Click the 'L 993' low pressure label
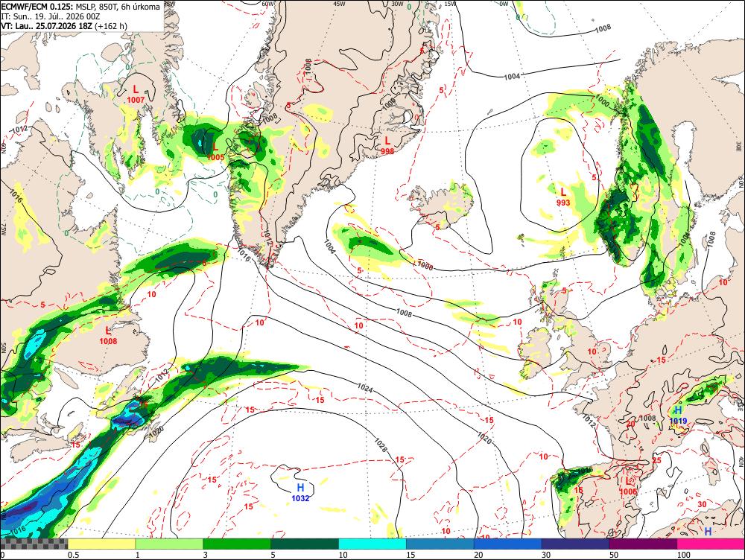The width and height of the screenshot is (745, 560). [563, 197]
